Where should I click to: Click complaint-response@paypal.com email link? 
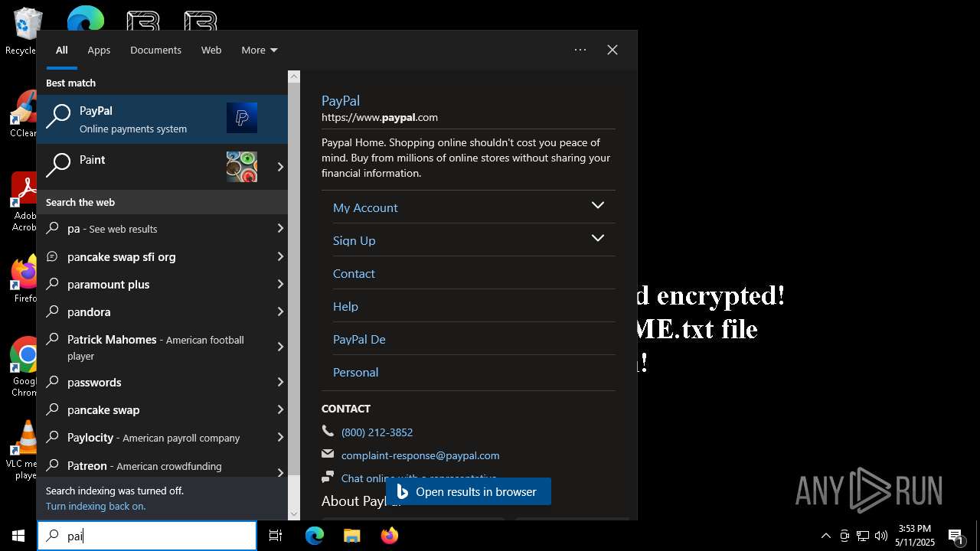click(x=420, y=455)
